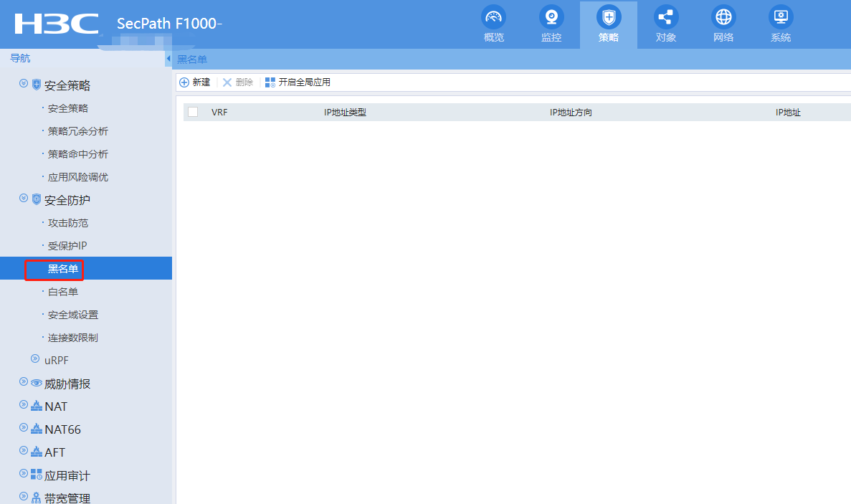The width and height of the screenshot is (851, 504).
Task: Expand the NAT66 tree group
Action: (24, 427)
